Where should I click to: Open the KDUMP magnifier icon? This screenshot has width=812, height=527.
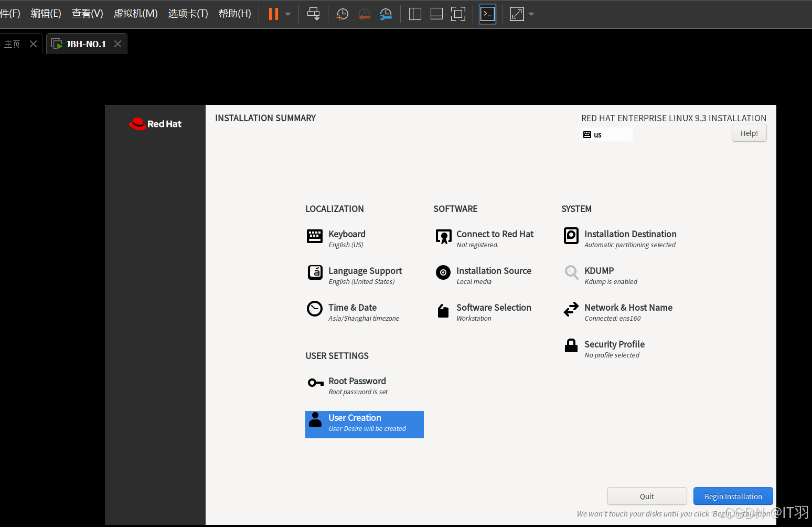tap(571, 272)
